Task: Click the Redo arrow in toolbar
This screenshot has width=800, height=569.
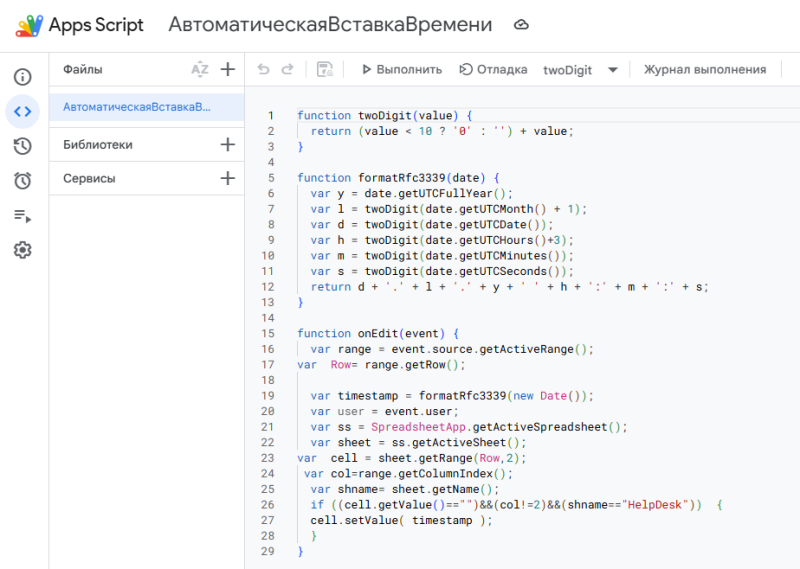Action: click(288, 69)
